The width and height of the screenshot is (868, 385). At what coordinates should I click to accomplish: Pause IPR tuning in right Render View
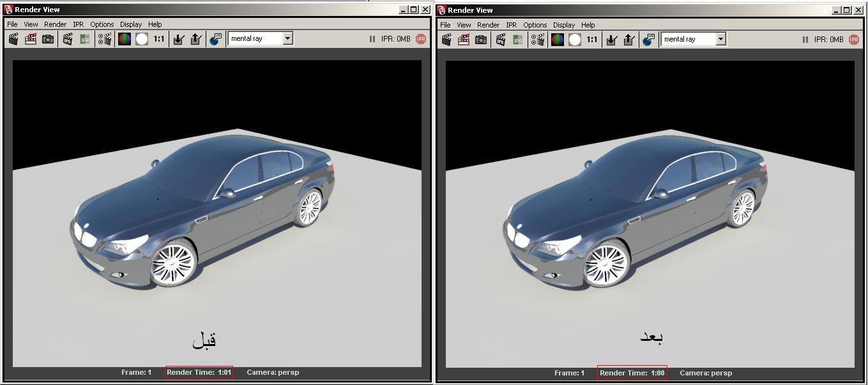(805, 39)
